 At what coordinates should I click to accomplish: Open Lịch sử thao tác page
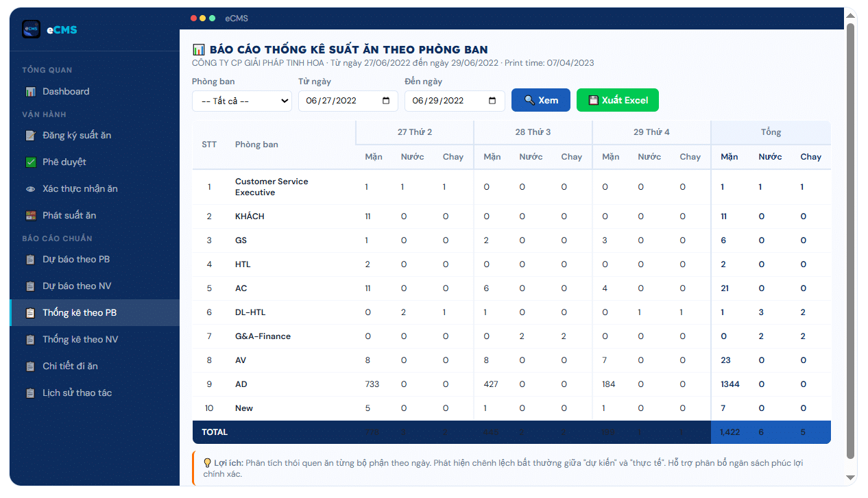coord(95,393)
